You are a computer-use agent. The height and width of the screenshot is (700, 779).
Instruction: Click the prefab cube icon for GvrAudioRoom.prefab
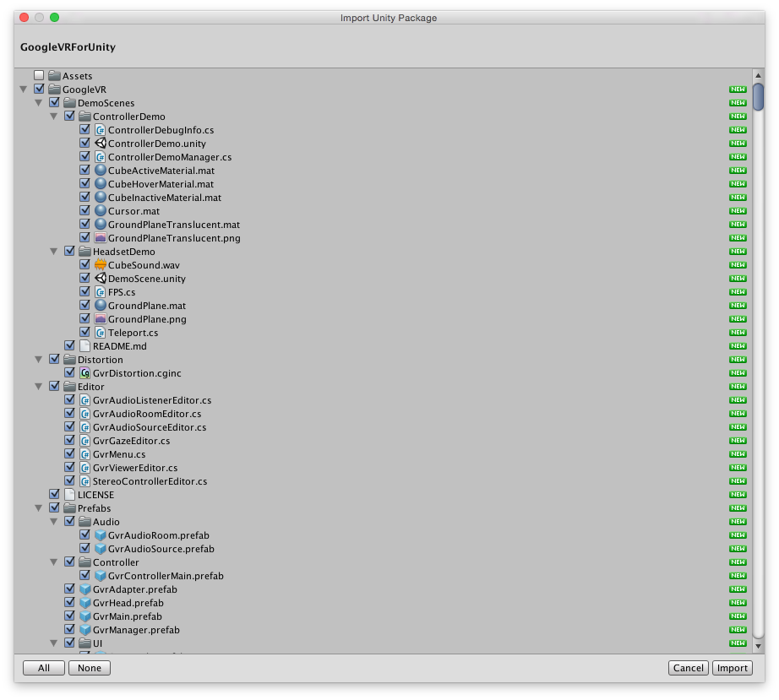coord(101,535)
